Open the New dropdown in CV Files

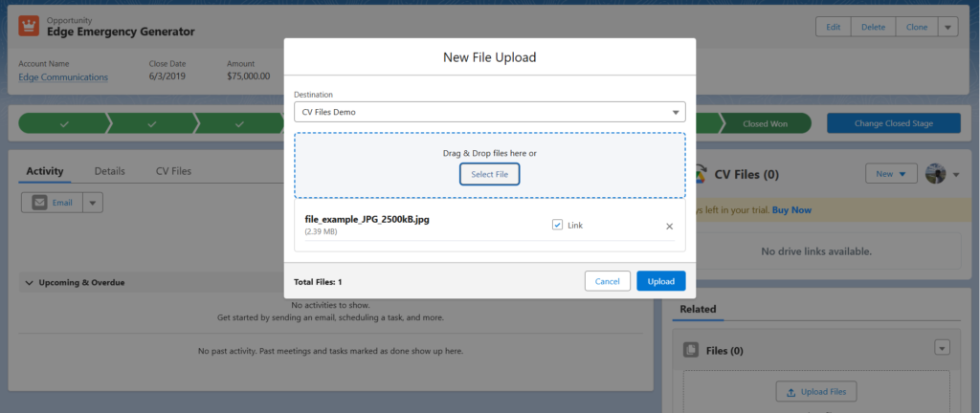[891, 174]
